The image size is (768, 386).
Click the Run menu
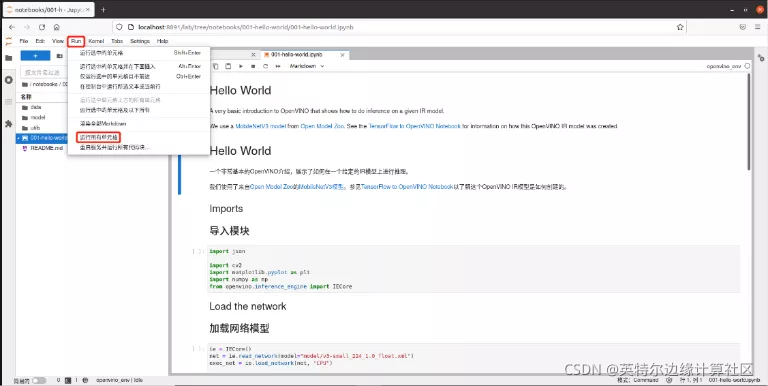(x=76, y=41)
